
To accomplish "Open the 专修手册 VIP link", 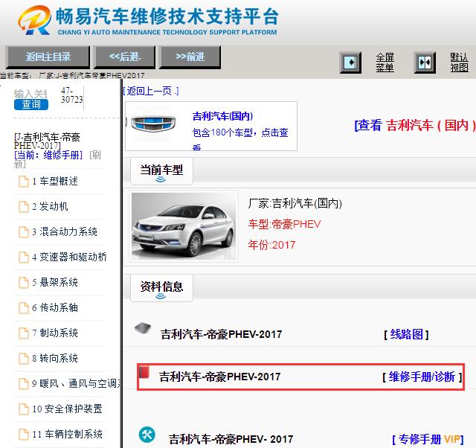I will coord(428,439).
